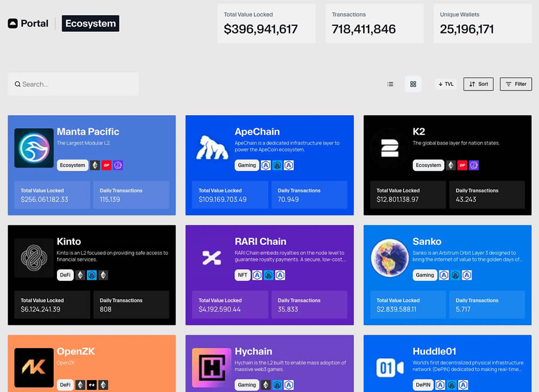Viewport: 539px width, 392px height.
Task: Click the Portal home logo
Action: (x=28, y=24)
